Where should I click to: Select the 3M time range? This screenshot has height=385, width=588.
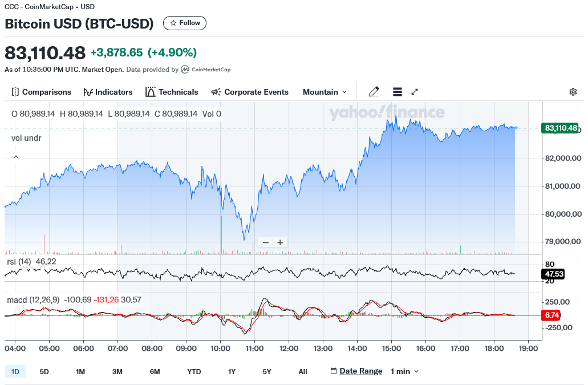[x=117, y=371]
